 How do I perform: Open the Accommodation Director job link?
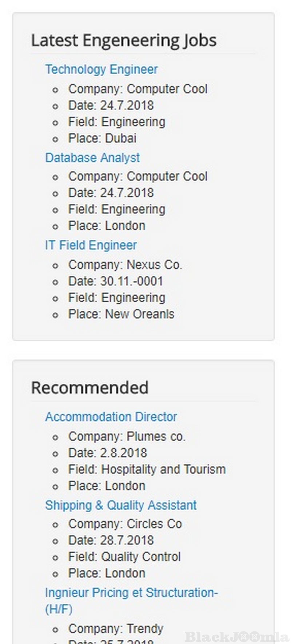pos(111,416)
